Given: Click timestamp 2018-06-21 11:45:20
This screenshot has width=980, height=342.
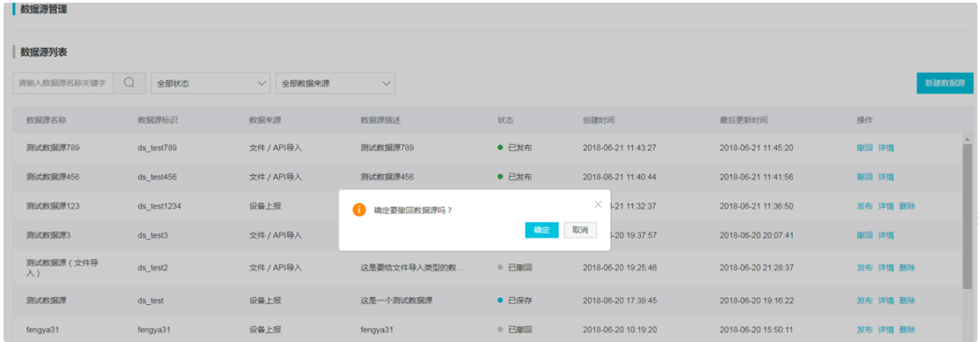Looking at the screenshot, I should point(757,148).
